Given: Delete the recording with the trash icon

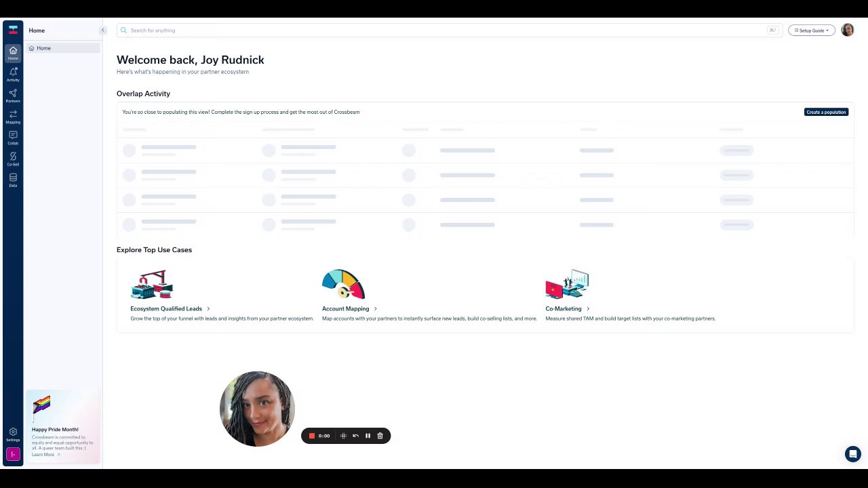Looking at the screenshot, I should [380, 436].
